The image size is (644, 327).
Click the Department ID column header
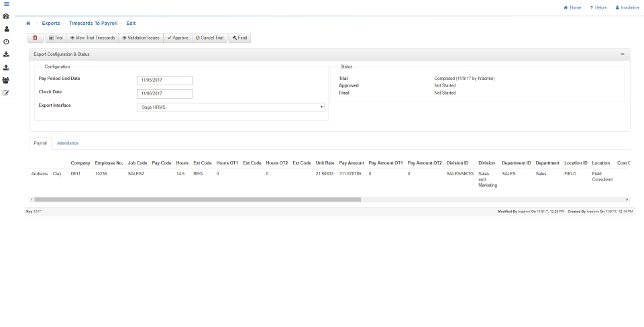click(x=517, y=163)
